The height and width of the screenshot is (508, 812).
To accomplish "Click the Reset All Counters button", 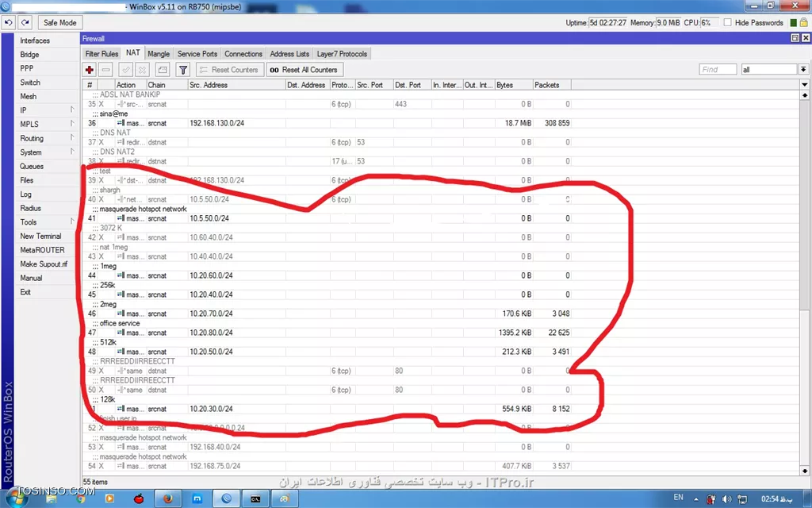I will pos(304,70).
